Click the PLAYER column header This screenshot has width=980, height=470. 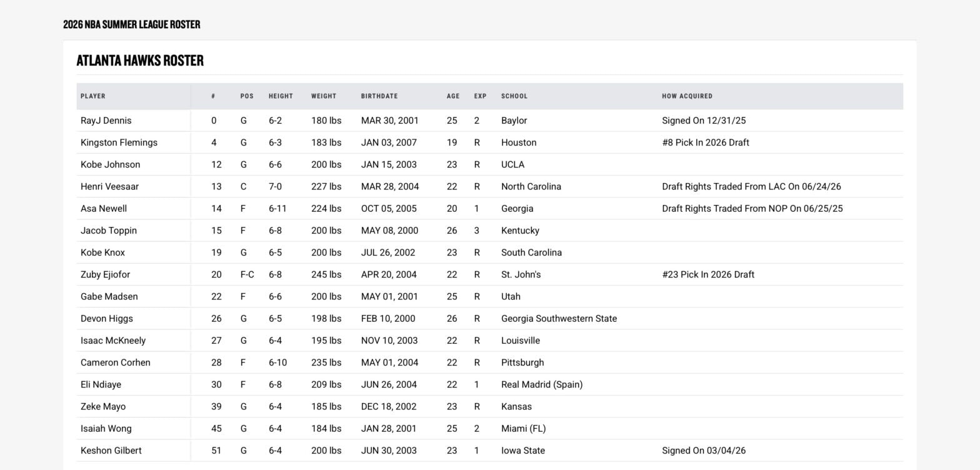[93, 96]
